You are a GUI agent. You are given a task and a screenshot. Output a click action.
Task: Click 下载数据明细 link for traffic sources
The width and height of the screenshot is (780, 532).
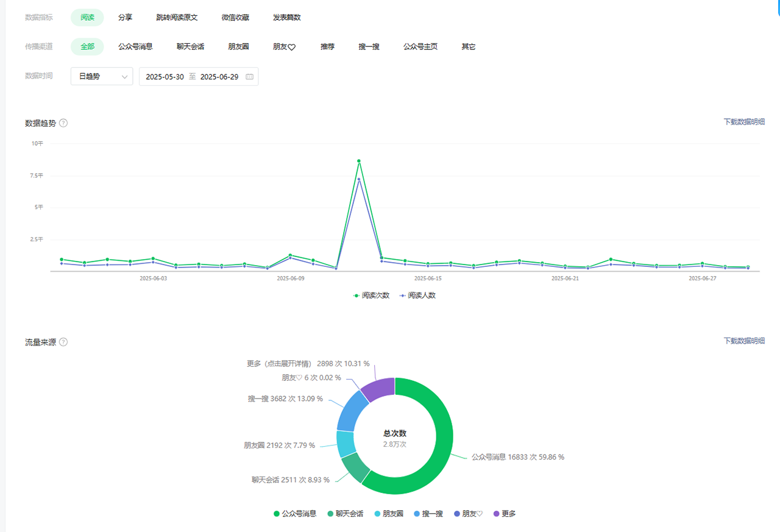tap(743, 341)
